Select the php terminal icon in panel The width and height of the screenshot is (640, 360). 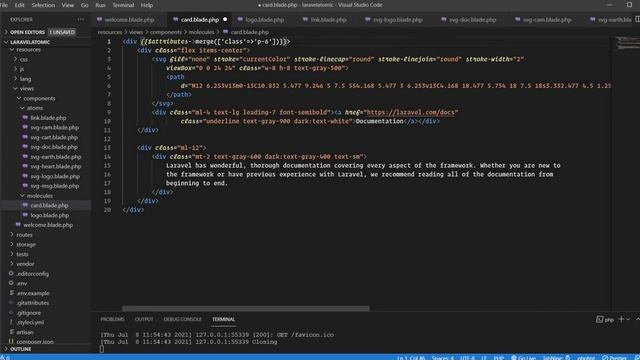click(599, 320)
